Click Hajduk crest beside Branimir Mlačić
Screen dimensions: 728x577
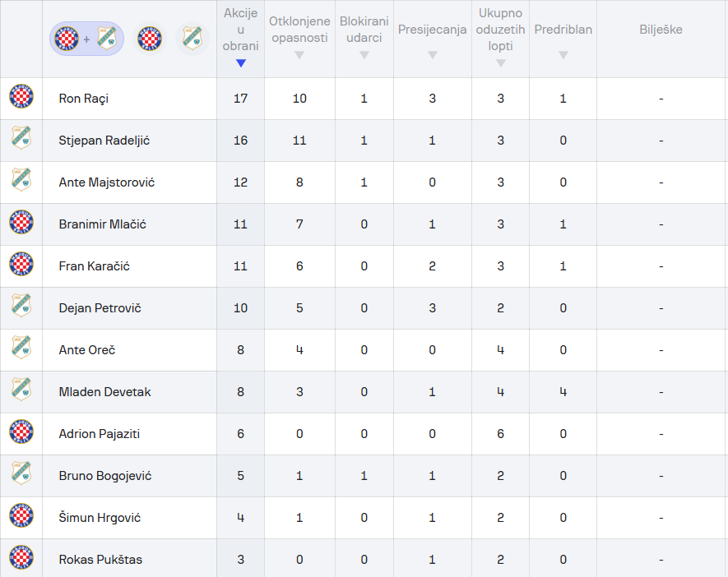pyautogui.click(x=21, y=222)
